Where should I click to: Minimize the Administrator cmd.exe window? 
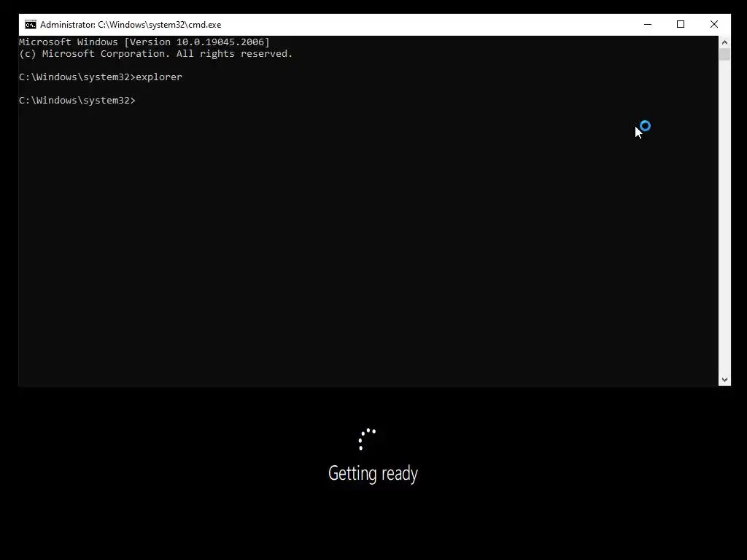pos(648,24)
